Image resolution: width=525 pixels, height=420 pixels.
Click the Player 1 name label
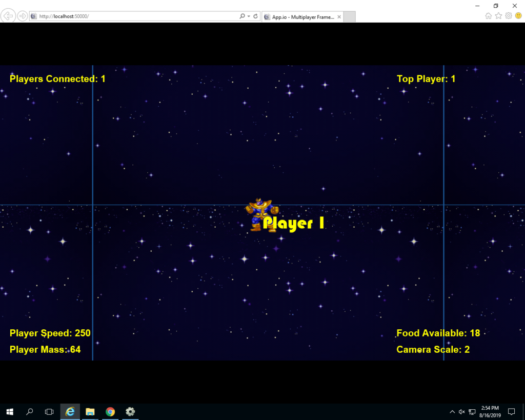click(x=293, y=223)
